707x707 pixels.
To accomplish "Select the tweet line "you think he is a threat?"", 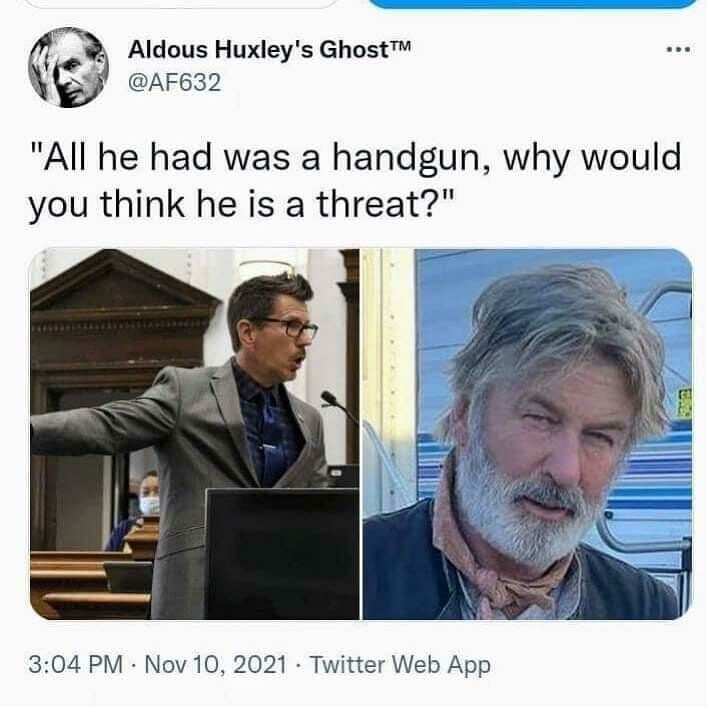I will click(x=241, y=205).
